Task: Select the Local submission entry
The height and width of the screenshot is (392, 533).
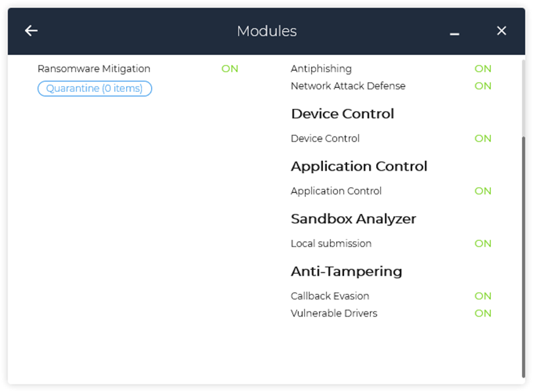Action: [331, 244]
